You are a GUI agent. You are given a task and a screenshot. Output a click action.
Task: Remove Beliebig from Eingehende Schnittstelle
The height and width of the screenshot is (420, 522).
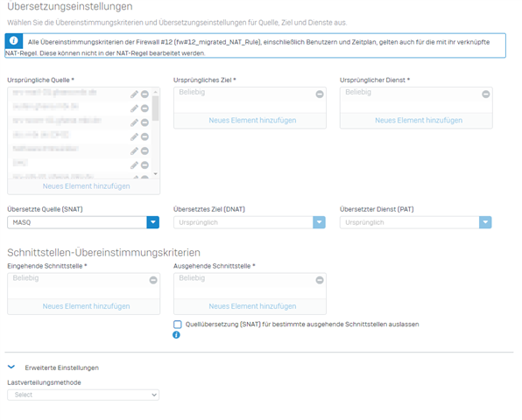coord(153,280)
